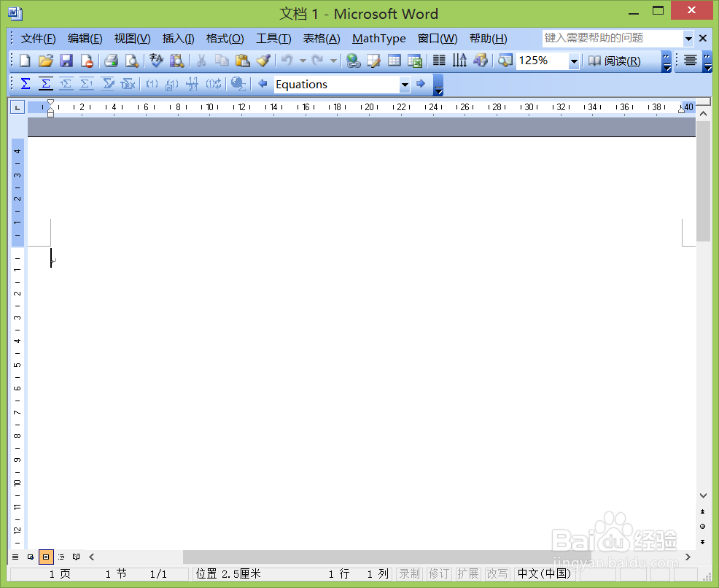The height and width of the screenshot is (588, 719).
Task: Close the document with menu bar X
Action: (x=702, y=38)
